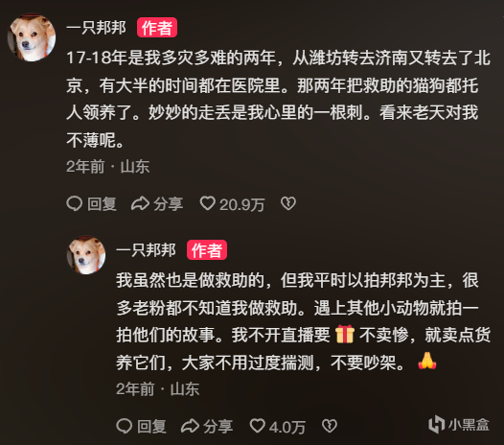Click the share arrow icon on the first comment
This screenshot has width=504, height=445.
tap(141, 203)
